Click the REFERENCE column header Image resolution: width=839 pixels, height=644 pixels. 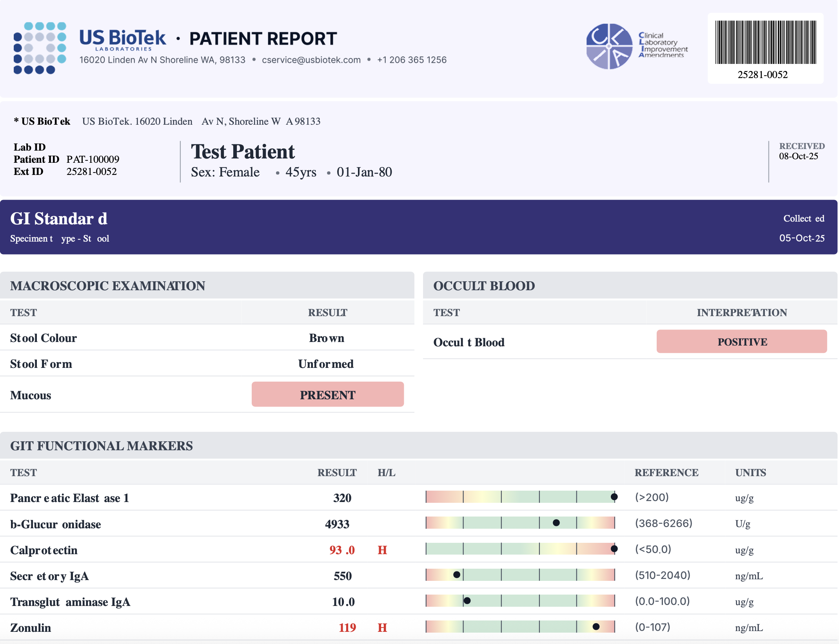[x=666, y=472]
